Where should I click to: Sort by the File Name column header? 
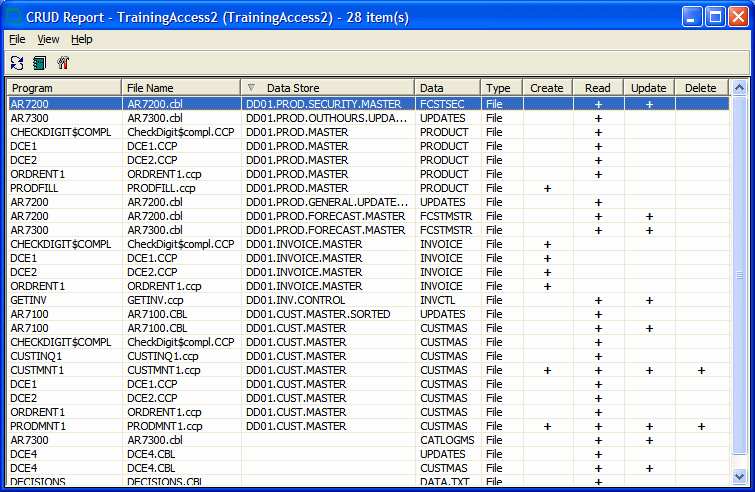[x=180, y=88]
